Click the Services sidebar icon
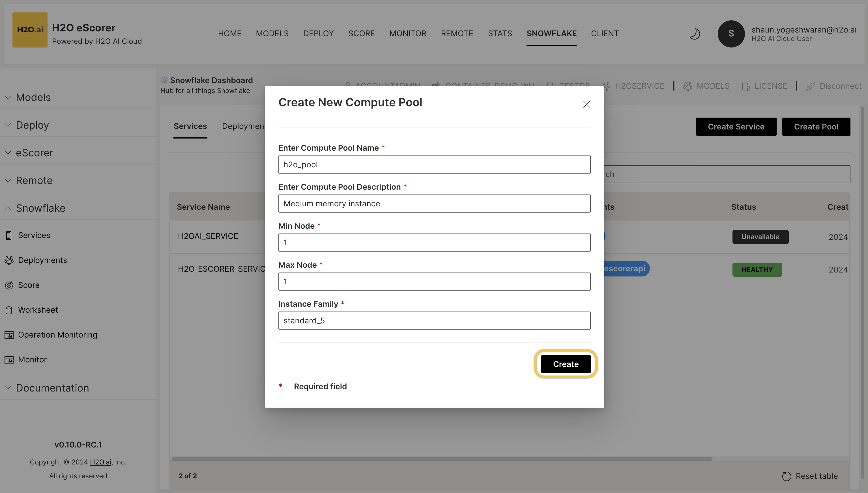 pos(9,235)
